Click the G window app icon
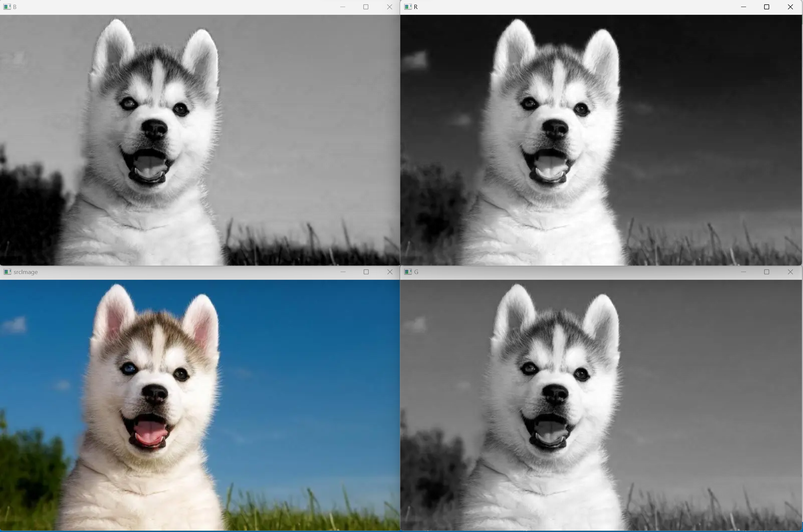 408,272
